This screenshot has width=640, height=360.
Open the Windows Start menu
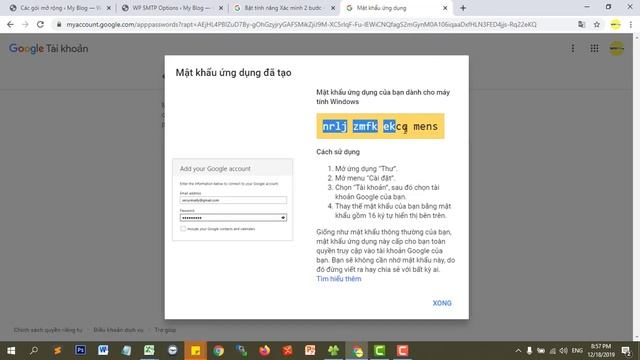[x=11, y=351]
